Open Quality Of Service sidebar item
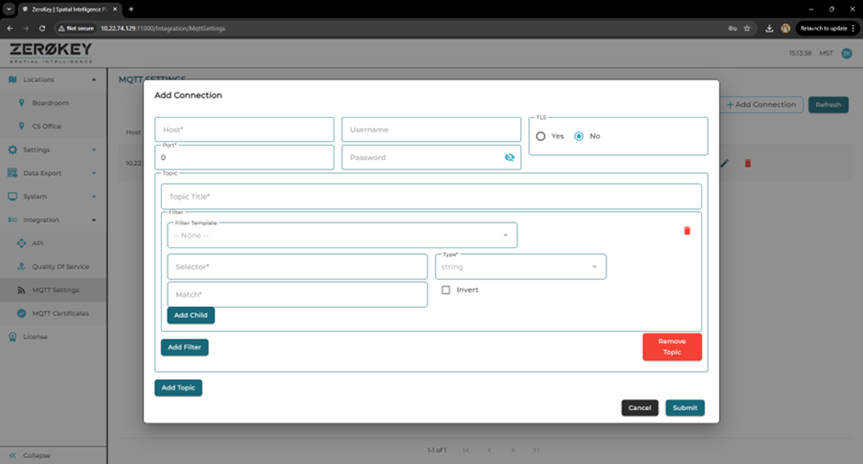Viewport: 863px width, 464px height. pyautogui.click(x=62, y=267)
